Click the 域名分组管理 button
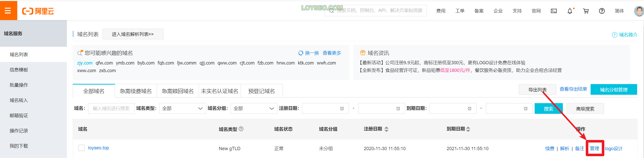 (x=614, y=90)
